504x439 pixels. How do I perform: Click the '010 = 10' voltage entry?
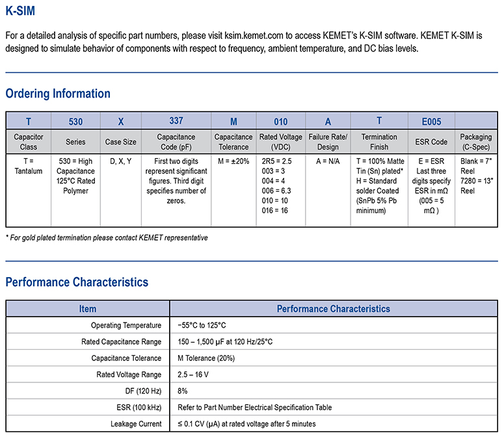click(x=275, y=200)
